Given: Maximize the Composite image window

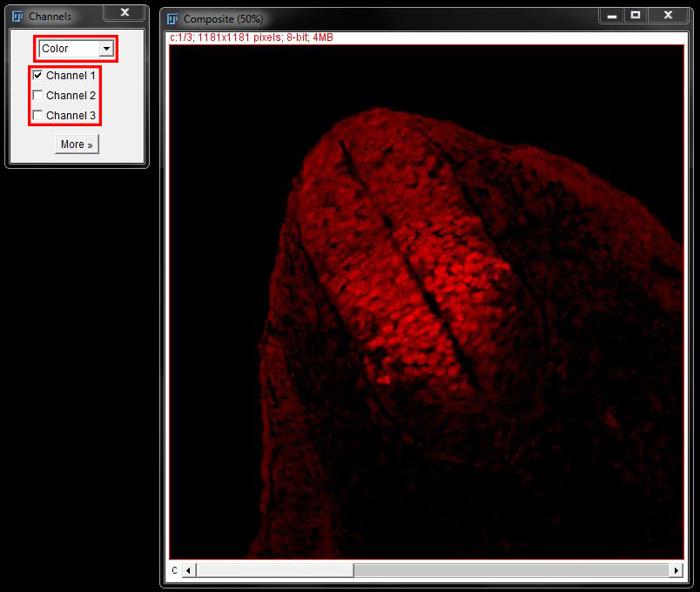Looking at the screenshot, I should 636,15.
